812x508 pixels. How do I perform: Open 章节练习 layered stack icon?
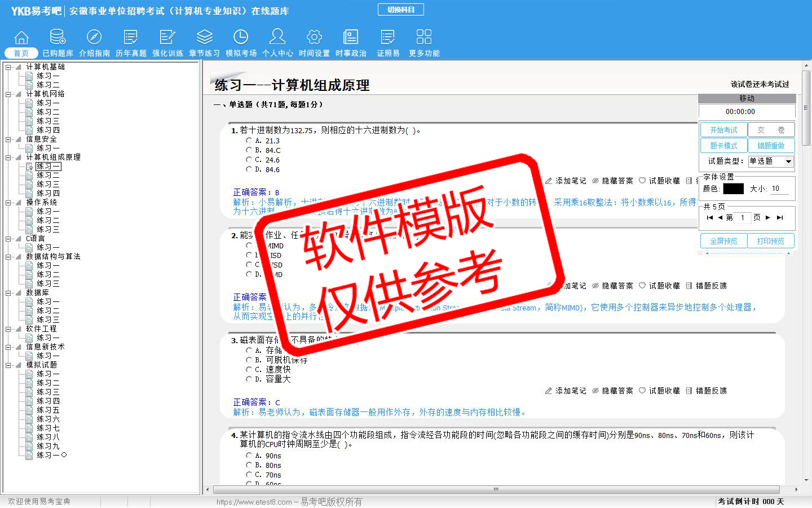204,37
